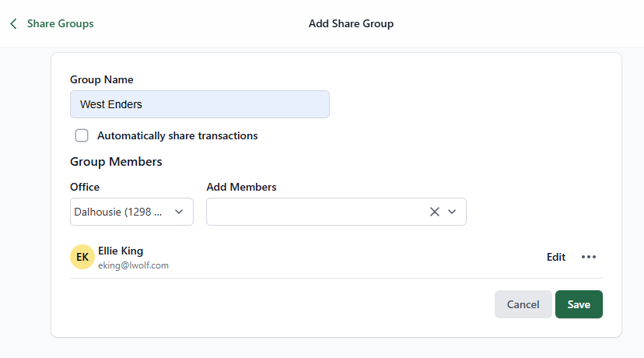Edit the Ellie King member
This screenshot has height=358, width=644.
tap(555, 257)
